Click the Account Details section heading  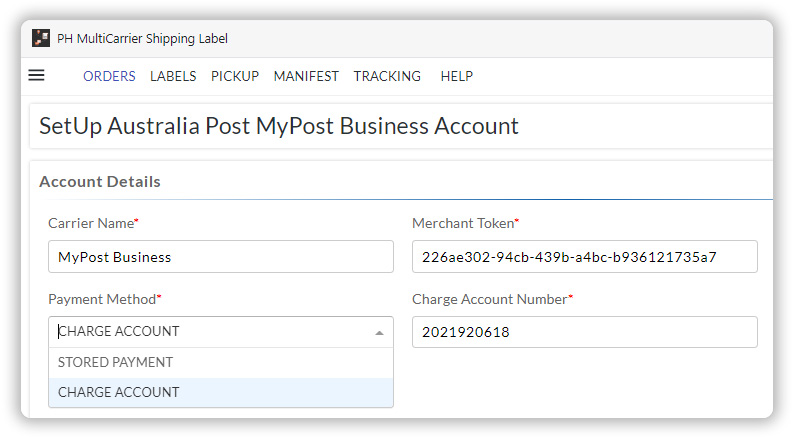[100, 181]
